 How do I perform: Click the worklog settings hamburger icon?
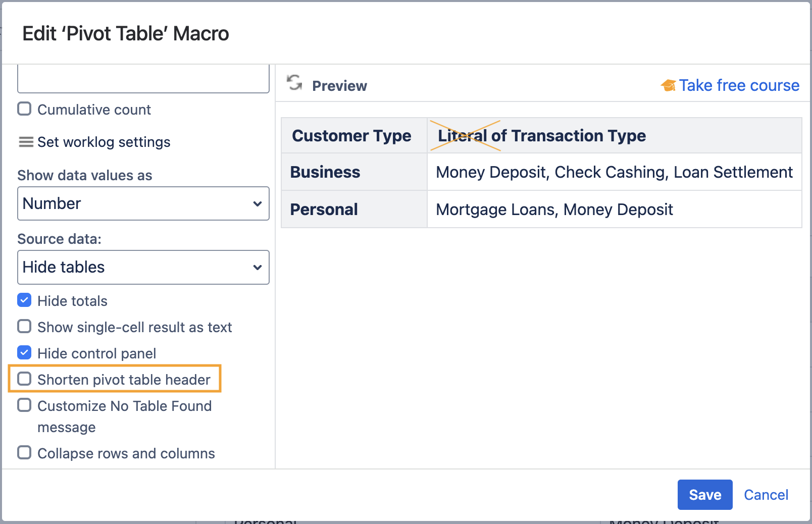[x=26, y=142]
